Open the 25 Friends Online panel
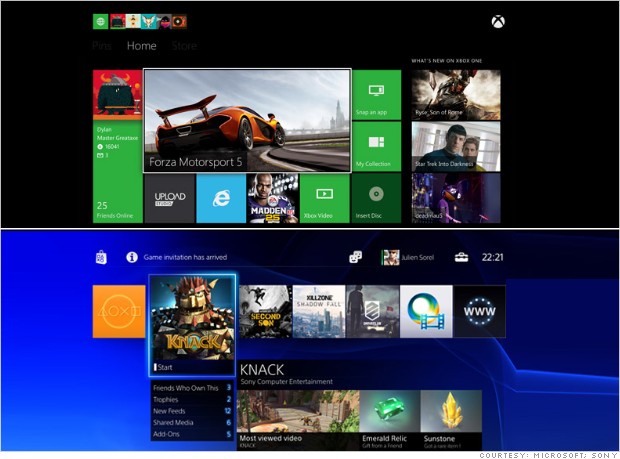This screenshot has width=620, height=459. coord(117,172)
